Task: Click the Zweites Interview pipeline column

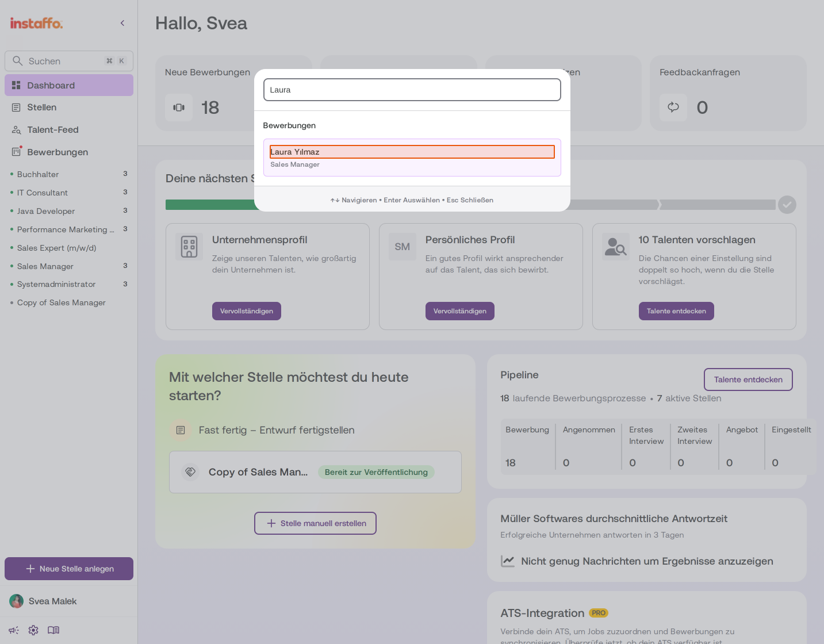Action: [695, 447]
